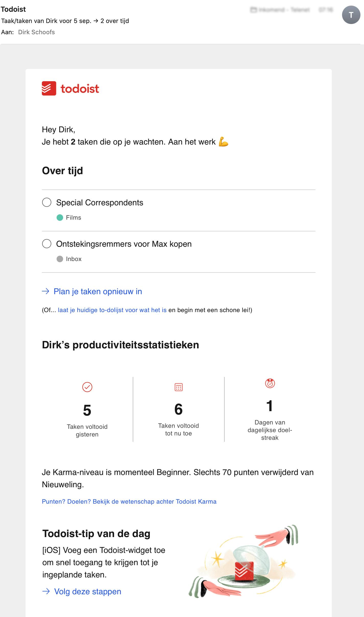This screenshot has width=364, height=617.
Task: Follow the Volg deze stappen link
Action: [88, 591]
